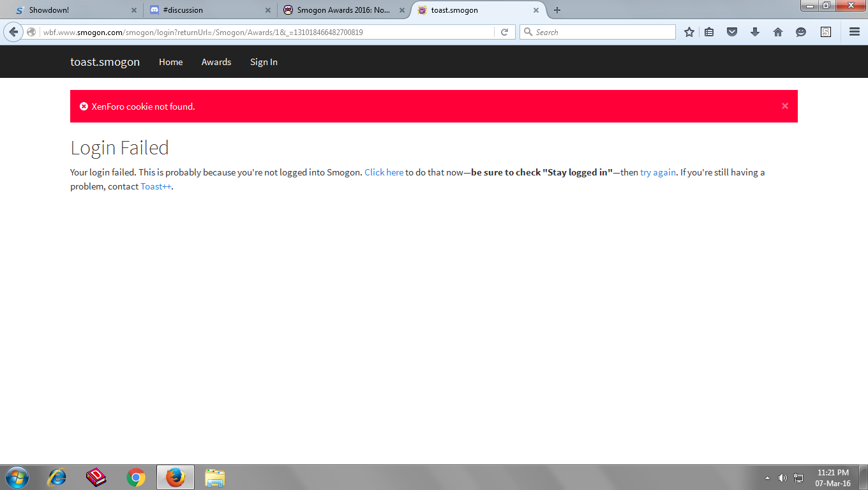Viewport: 868px width, 490px height.
Task: Click the site identity globe icon
Action: 31,32
